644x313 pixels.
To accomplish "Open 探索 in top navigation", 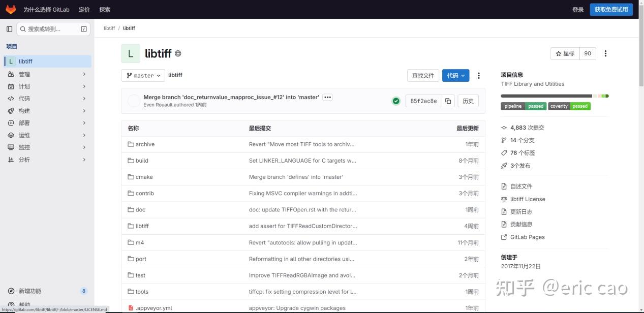I will 105,10.
